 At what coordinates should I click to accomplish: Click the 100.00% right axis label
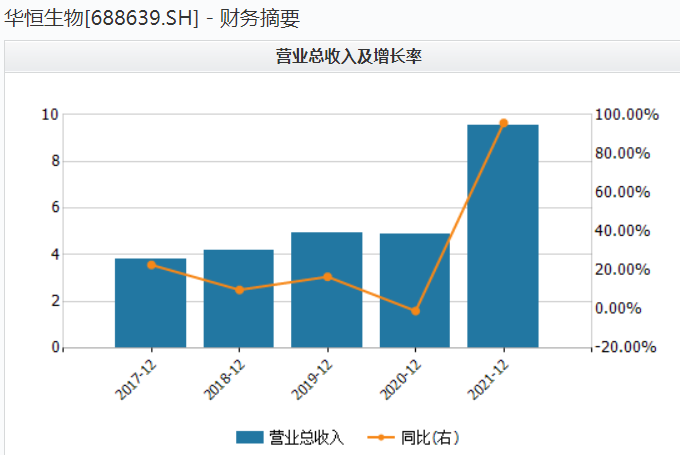click(626, 115)
